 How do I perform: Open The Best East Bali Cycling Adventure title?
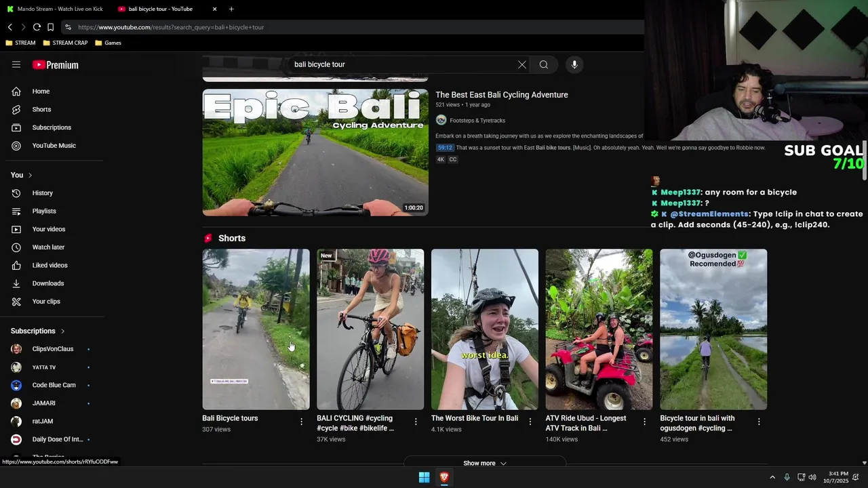pos(502,95)
